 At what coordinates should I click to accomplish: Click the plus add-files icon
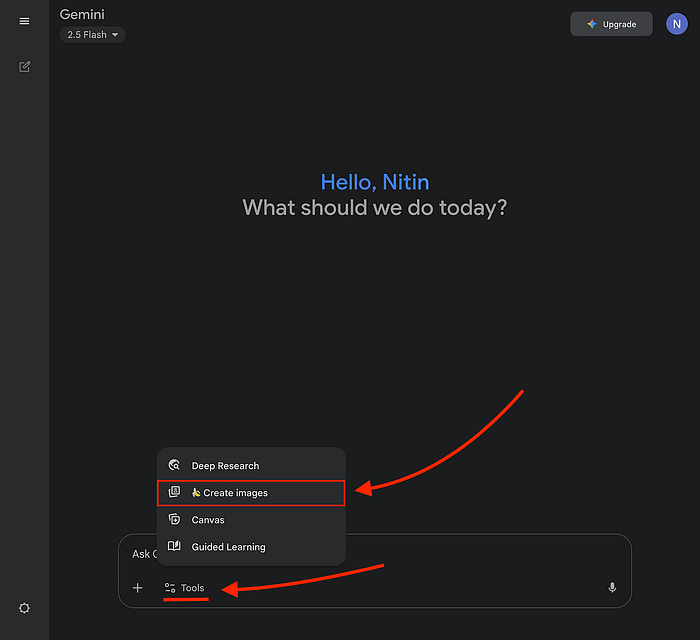tap(138, 588)
